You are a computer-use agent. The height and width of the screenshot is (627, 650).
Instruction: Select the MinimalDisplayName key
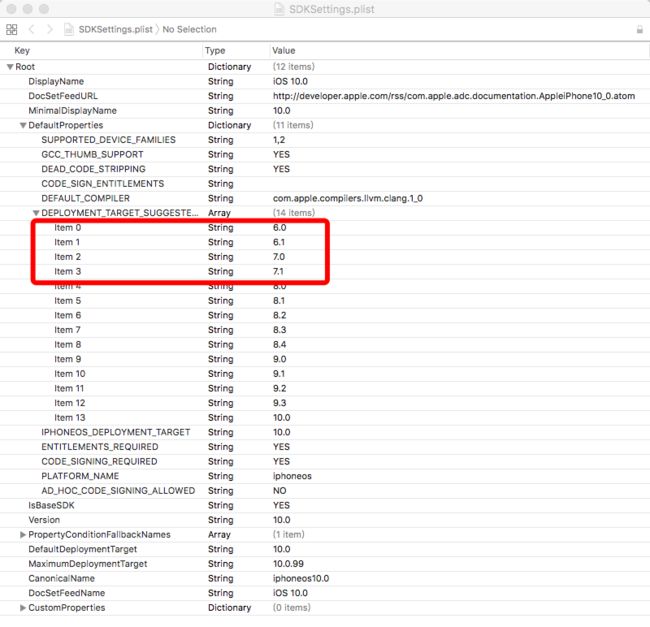point(73,111)
